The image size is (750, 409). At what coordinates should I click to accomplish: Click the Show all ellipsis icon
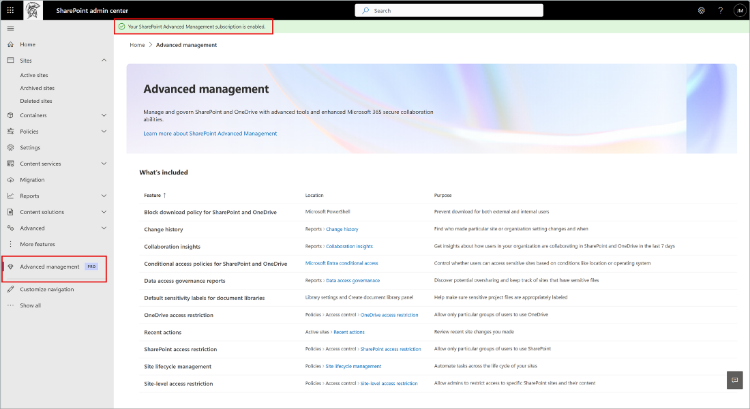[11, 305]
